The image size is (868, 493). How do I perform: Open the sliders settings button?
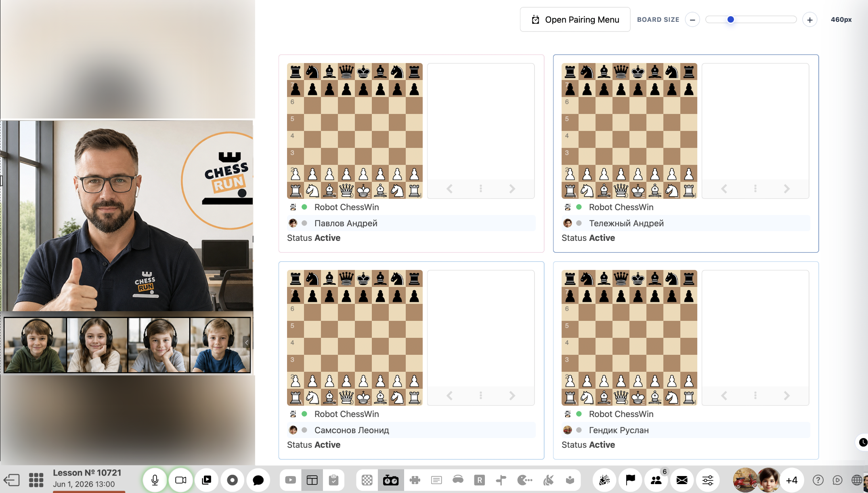coord(708,480)
